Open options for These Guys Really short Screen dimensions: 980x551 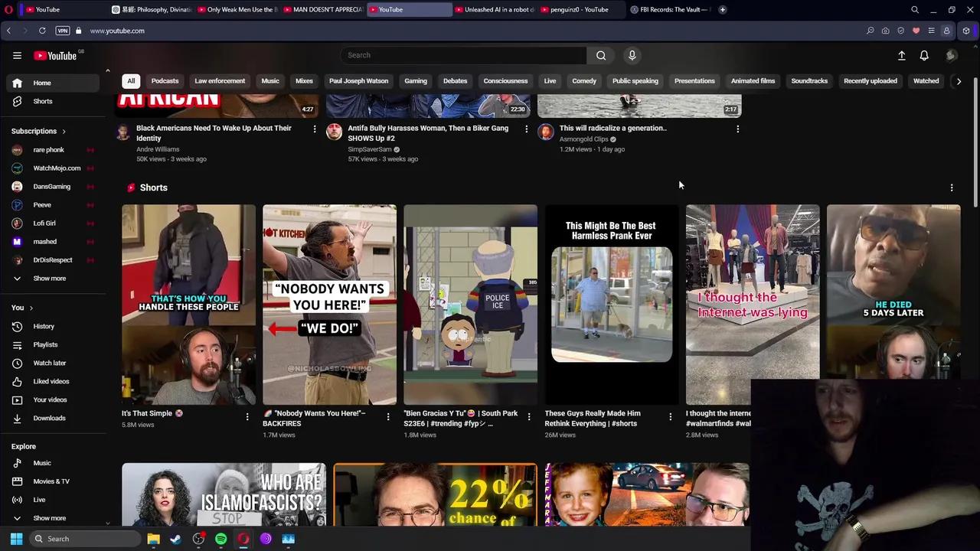(x=670, y=416)
